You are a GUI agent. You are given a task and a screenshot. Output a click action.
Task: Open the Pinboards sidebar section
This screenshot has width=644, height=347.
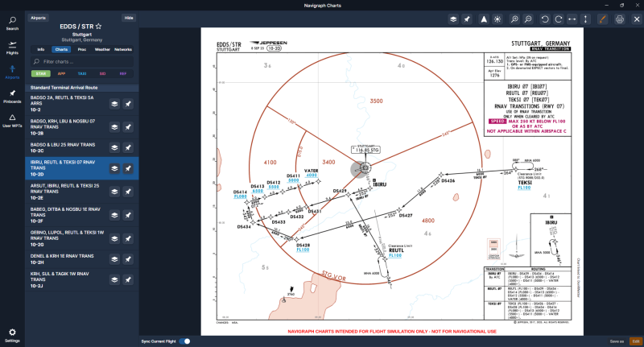(x=12, y=97)
